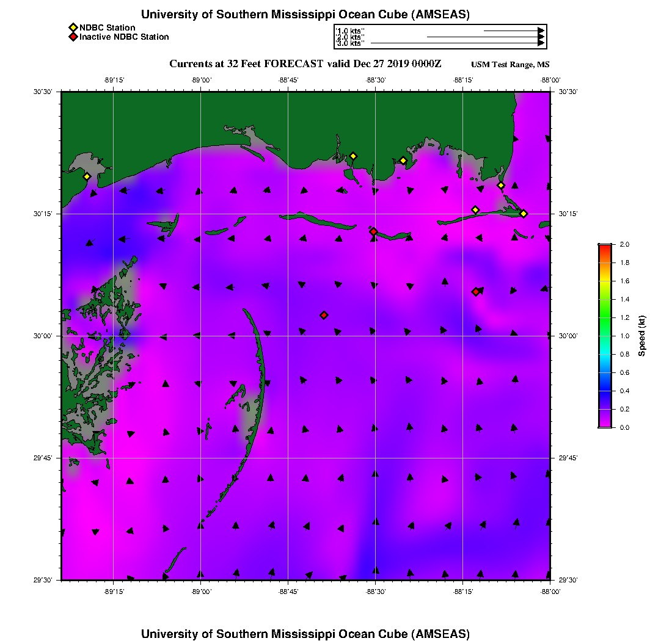The image size is (672, 641).
Task: Click the magenta bottom of the speed color bar
Action: 605,424
